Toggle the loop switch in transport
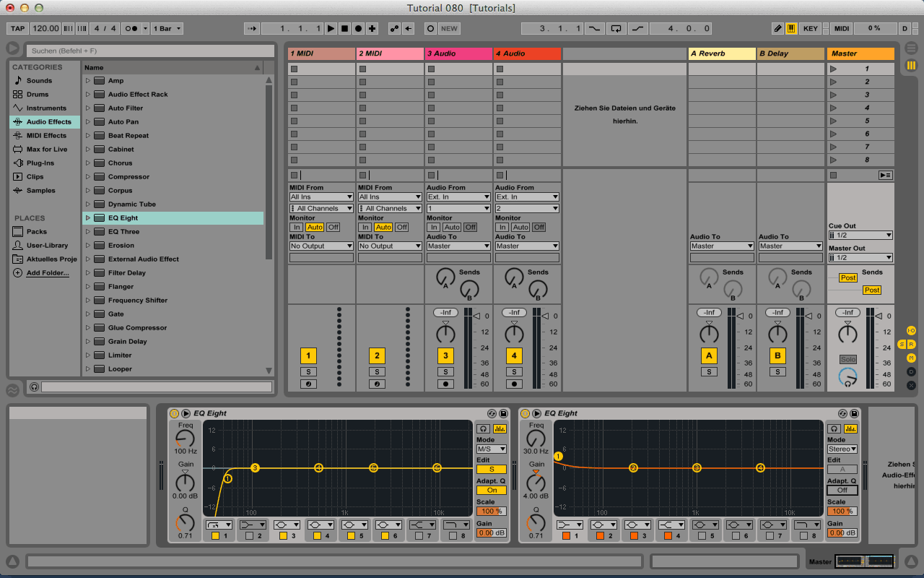 click(x=616, y=29)
